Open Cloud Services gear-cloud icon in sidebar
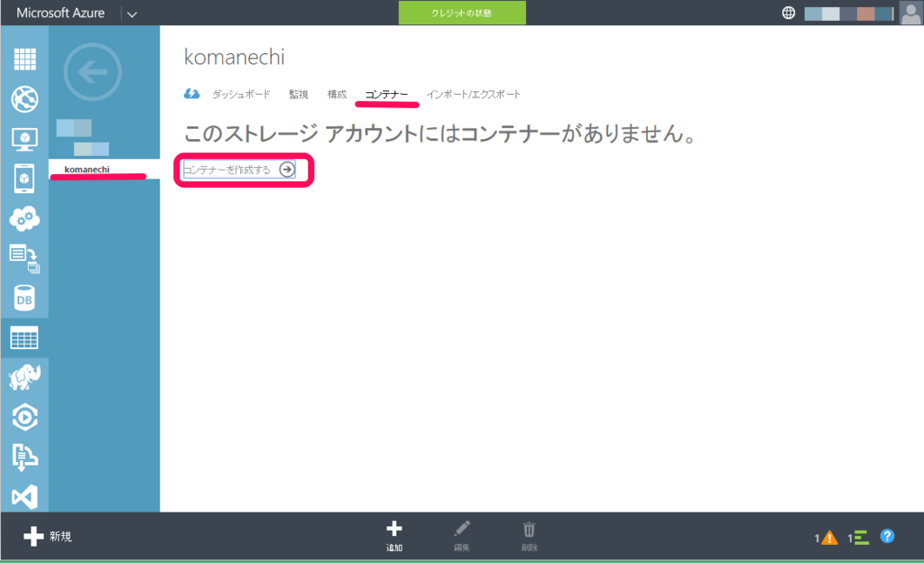The height and width of the screenshot is (563, 924). tap(24, 218)
